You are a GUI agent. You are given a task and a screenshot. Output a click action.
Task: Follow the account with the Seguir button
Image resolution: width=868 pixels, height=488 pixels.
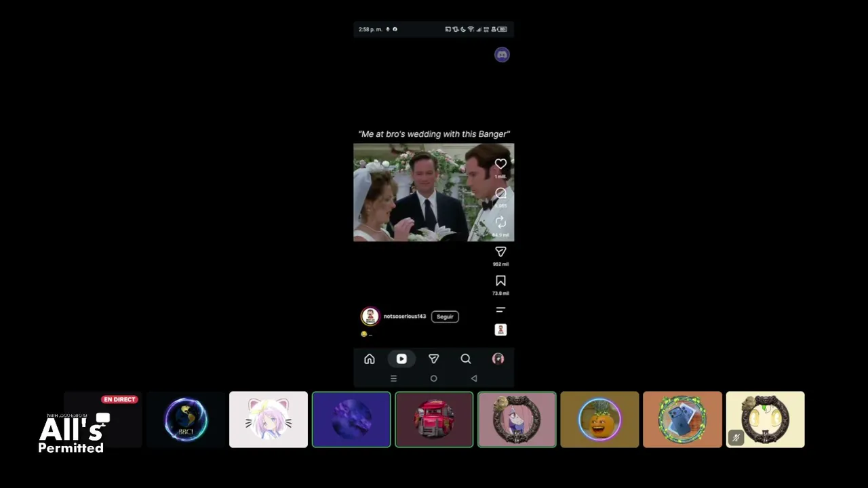point(445,317)
